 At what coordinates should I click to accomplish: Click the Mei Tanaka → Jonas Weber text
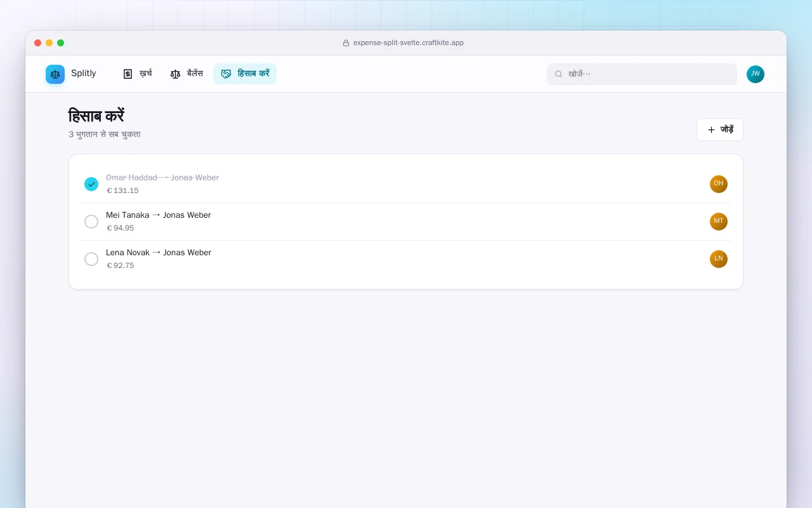click(x=159, y=215)
